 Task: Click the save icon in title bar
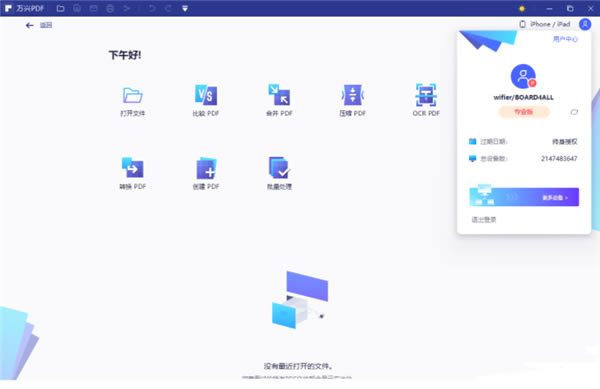click(x=77, y=8)
